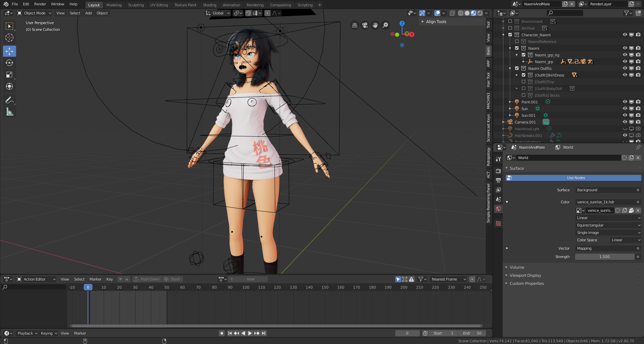Screen dimensions: 644x344
Task: Open the Playback popover button
Action: [x=27, y=333]
